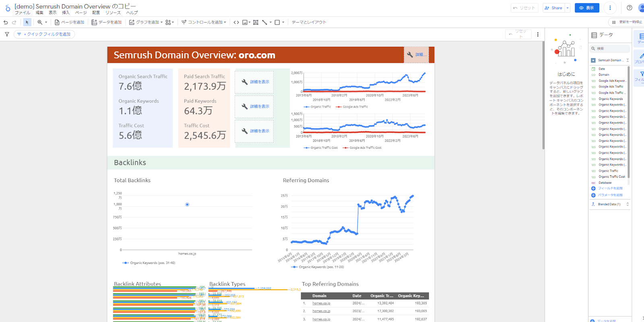Click the redo arrow in the toolbar
Viewport: 644px width, 322px height.
coord(14,22)
